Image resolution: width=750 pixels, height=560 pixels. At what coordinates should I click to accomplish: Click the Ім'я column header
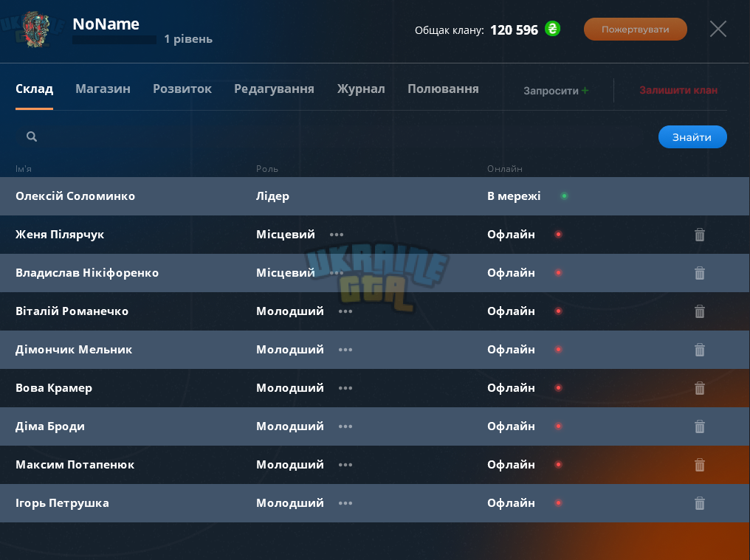[x=24, y=169]
